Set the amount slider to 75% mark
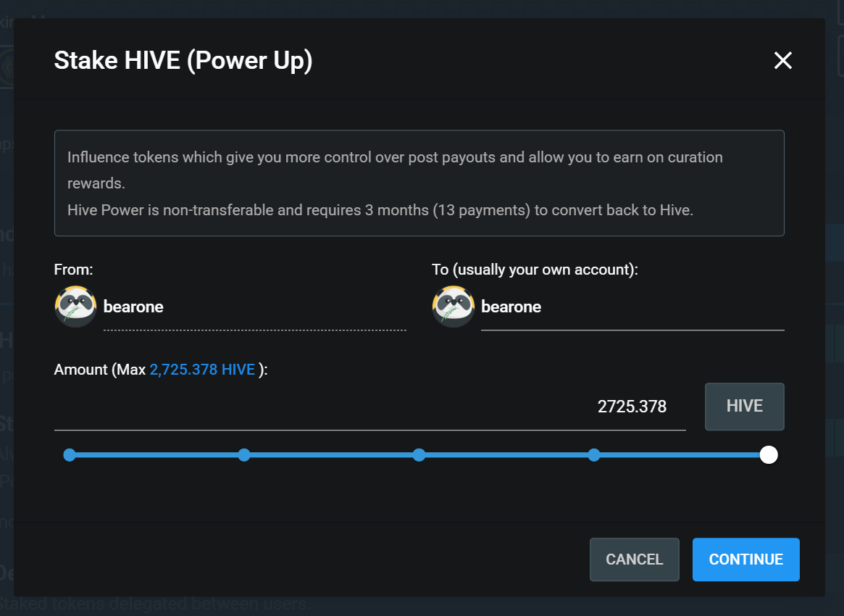The image size is (844, 616). pos(594,455)
